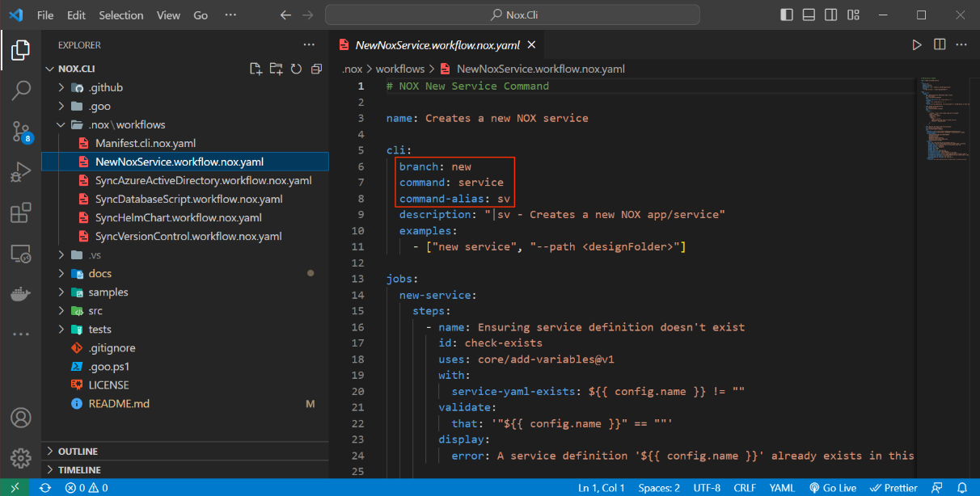Expand the OUTLINE section
This screenshot has height=496, width=980.
[78, 452]
